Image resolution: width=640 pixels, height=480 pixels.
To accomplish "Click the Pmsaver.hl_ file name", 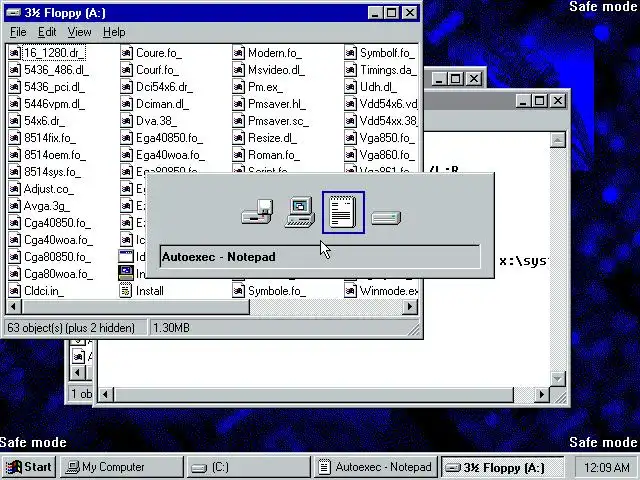I will tap(276, 104).
